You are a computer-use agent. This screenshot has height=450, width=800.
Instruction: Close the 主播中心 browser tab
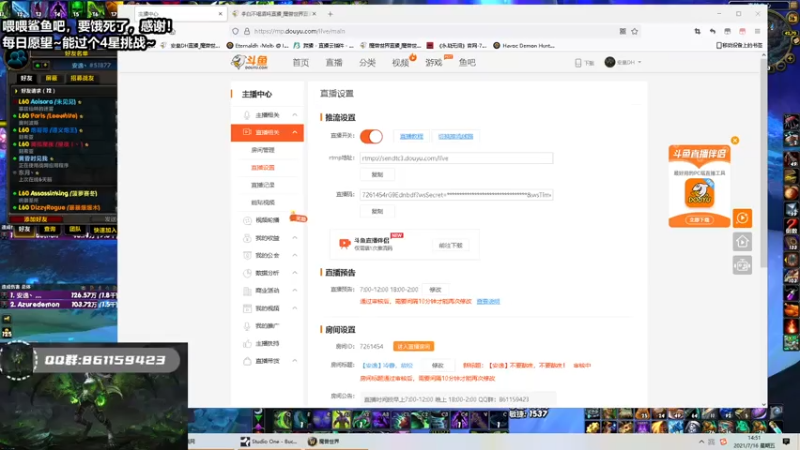220,14
